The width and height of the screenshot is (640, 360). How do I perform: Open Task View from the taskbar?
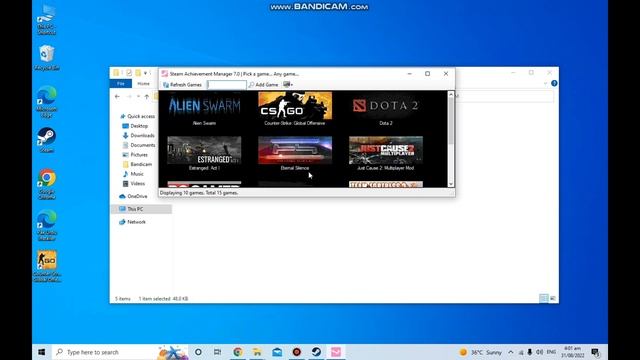(x=218, y=352)
